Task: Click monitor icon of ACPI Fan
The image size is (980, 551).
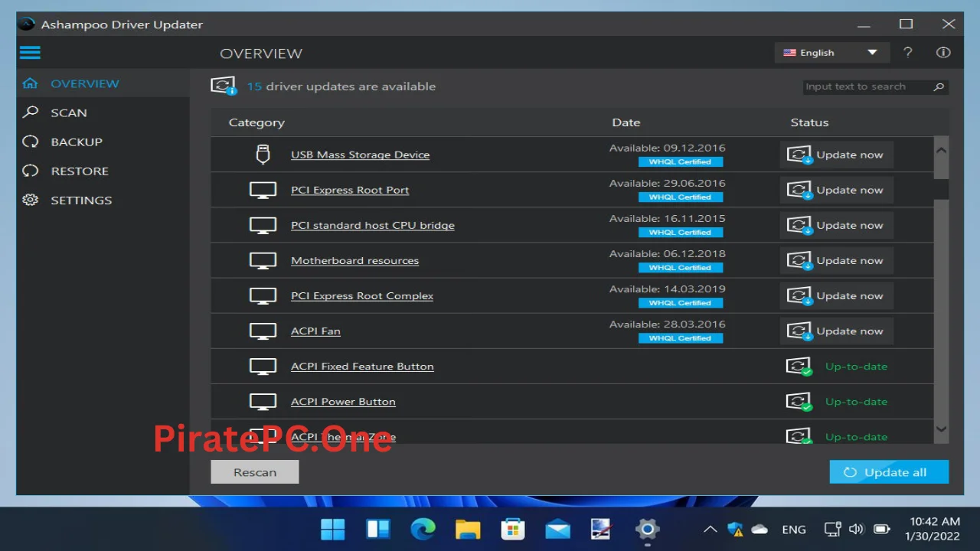Action: coord(263,331)
